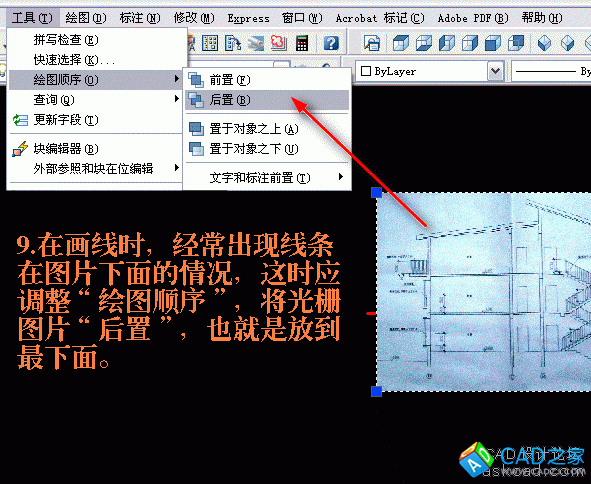591x484 pixels.
Task: Switch to Top view cube icon
Action: 400,43
